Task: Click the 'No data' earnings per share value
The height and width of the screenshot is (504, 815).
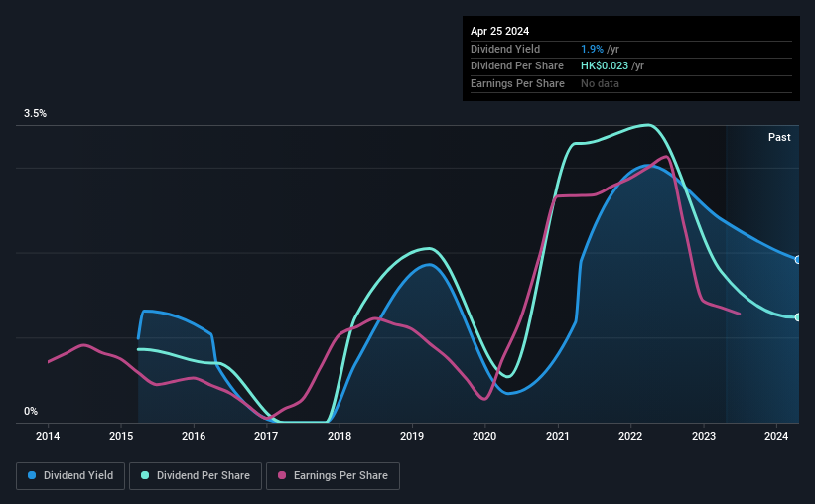Action: [x=600, y=83]
